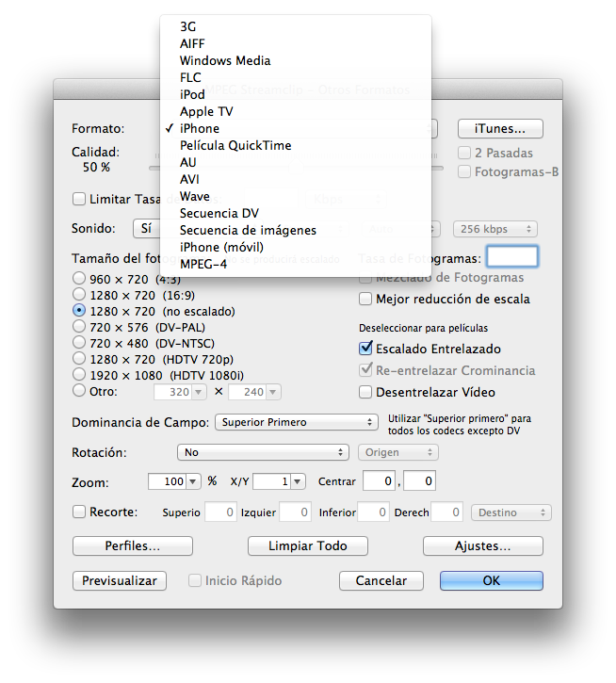The image size is (616, 683).
Task: Select 720 × 576 (DV-PAL) size
Action: [79, 326]
